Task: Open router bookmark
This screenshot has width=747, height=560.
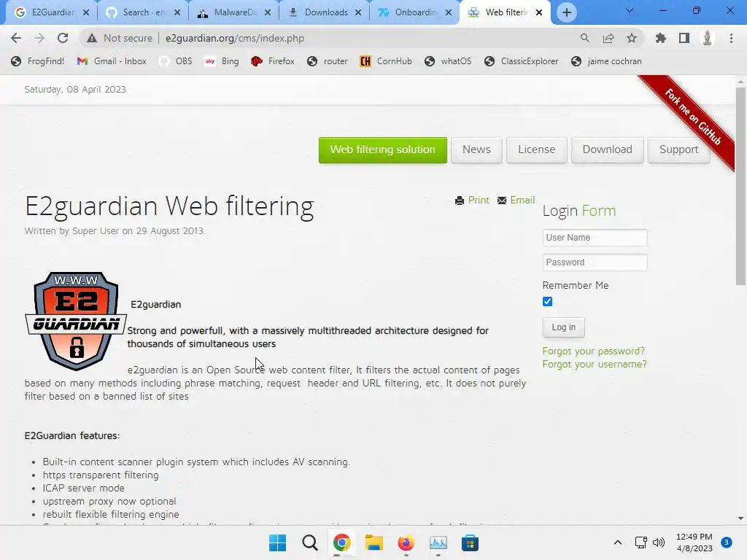Action: (x=328, y=61)
